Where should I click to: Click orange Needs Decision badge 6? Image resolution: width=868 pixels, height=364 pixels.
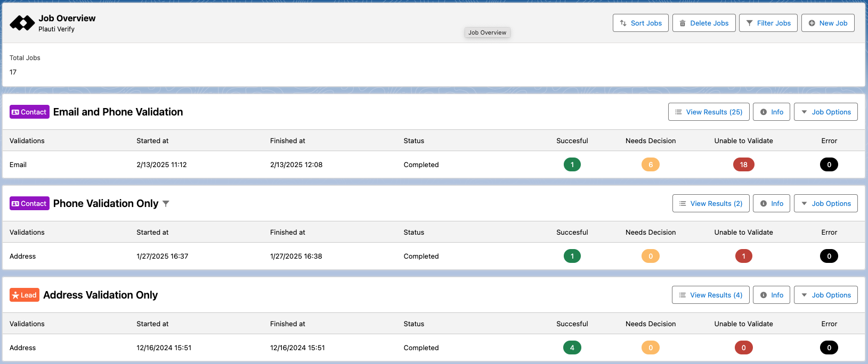coord(651,164)
